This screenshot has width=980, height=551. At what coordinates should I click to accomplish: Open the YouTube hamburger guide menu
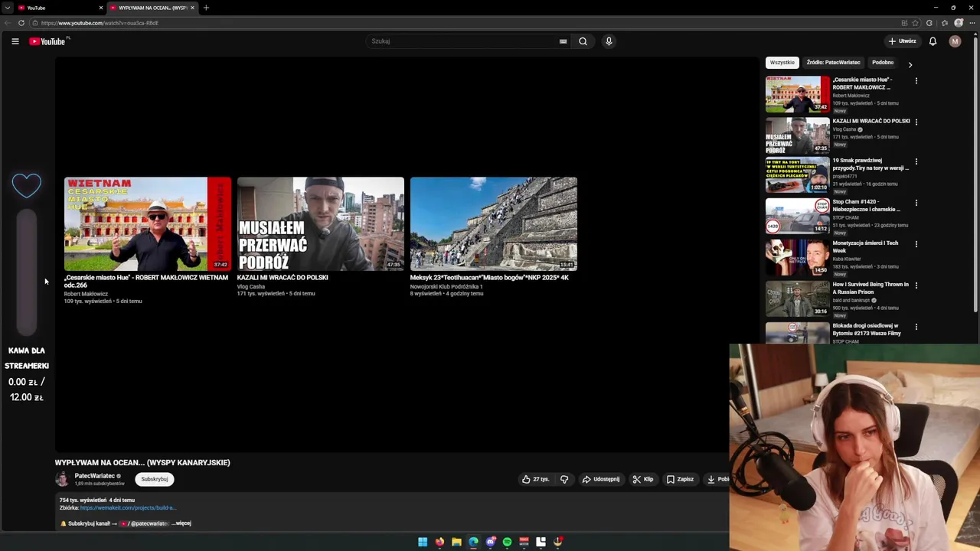[x=15, y=41]
